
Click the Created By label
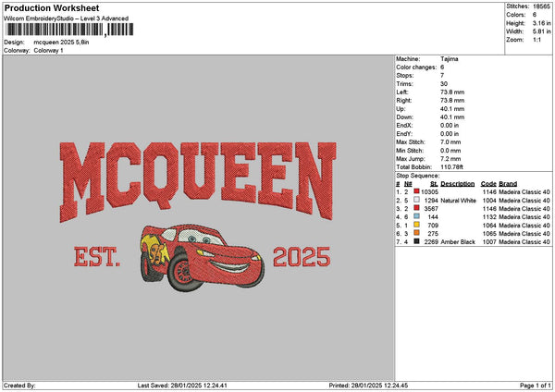coord(19,386)
